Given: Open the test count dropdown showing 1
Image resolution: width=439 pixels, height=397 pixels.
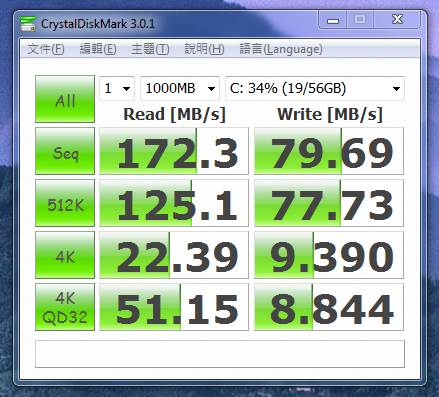Looking at the screenshot, I should pos(117,88).
